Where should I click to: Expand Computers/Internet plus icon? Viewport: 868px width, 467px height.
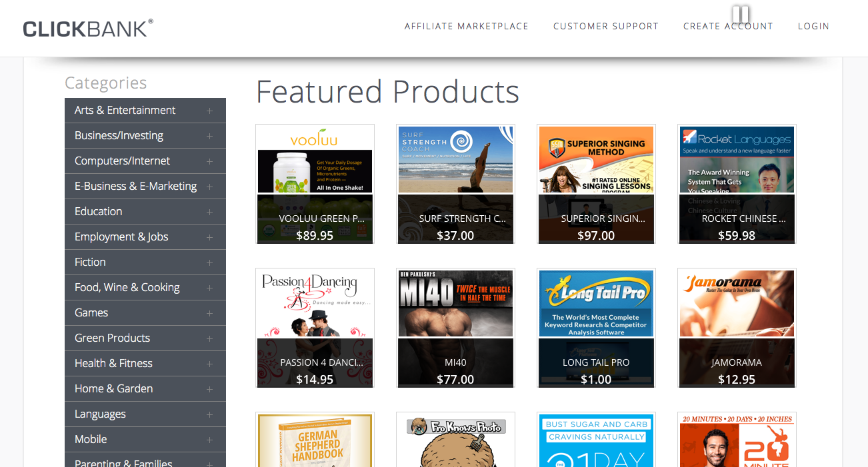(x=209, y=161)
